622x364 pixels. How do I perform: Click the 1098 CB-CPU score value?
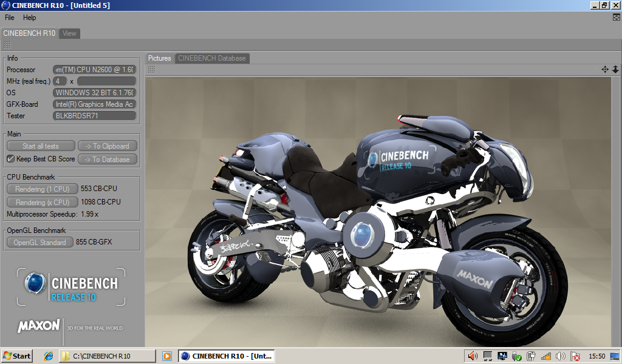click(x=101, y=202)
